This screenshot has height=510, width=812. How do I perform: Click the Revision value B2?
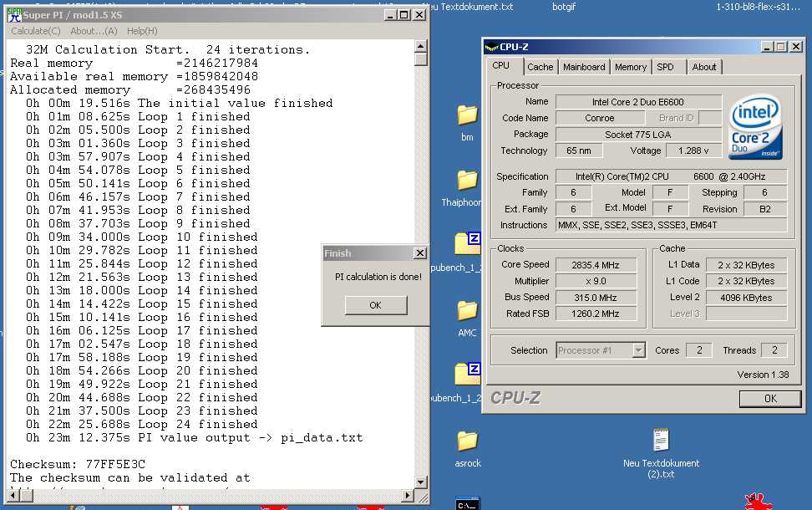pyautogui.click(x=765, y=209)
